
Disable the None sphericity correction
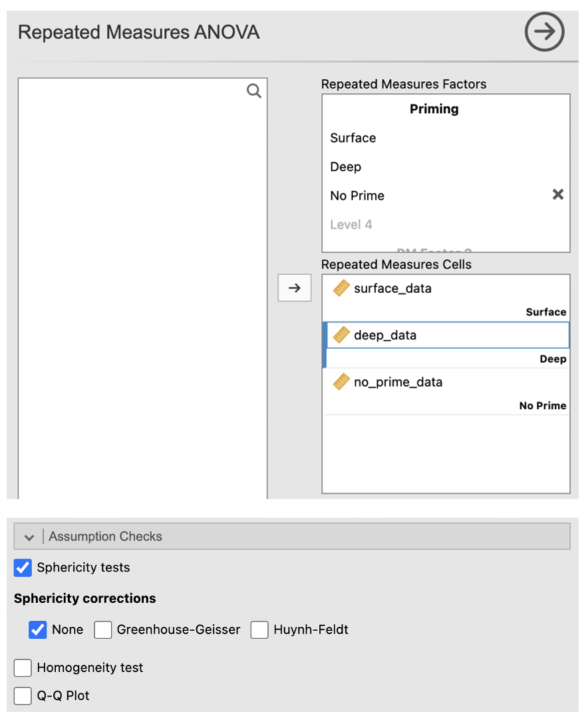(38, 630)
